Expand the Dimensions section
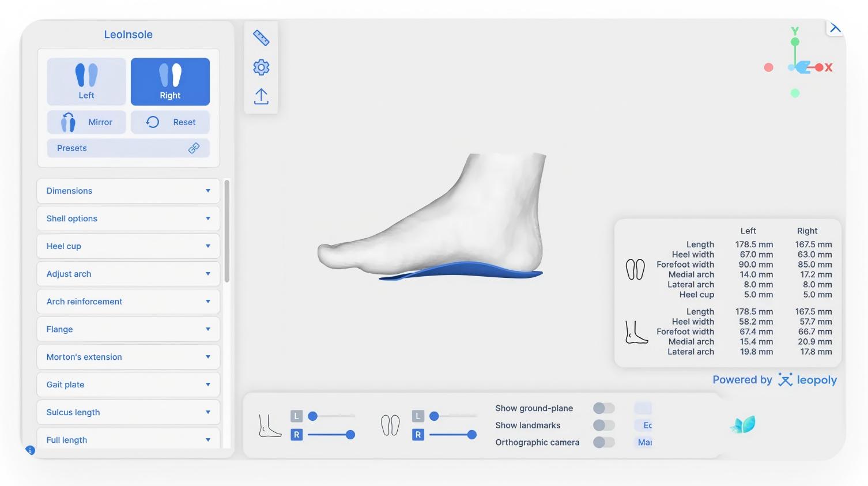The width and height of the screenshot is (868, 486). (x=128, y=191)
